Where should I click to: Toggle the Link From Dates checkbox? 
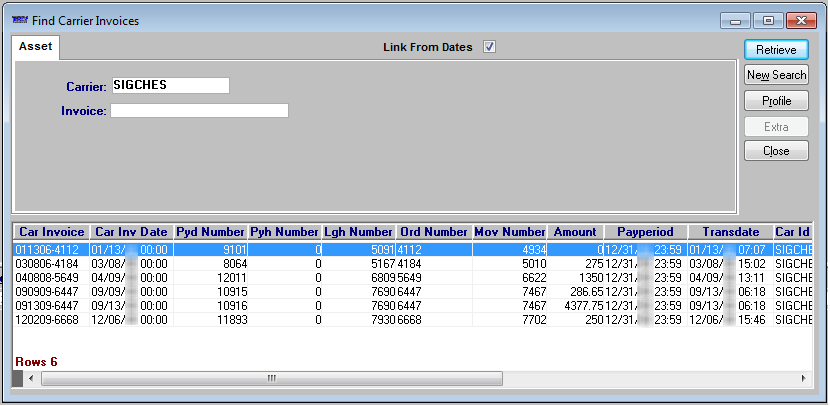pos(489,47)
